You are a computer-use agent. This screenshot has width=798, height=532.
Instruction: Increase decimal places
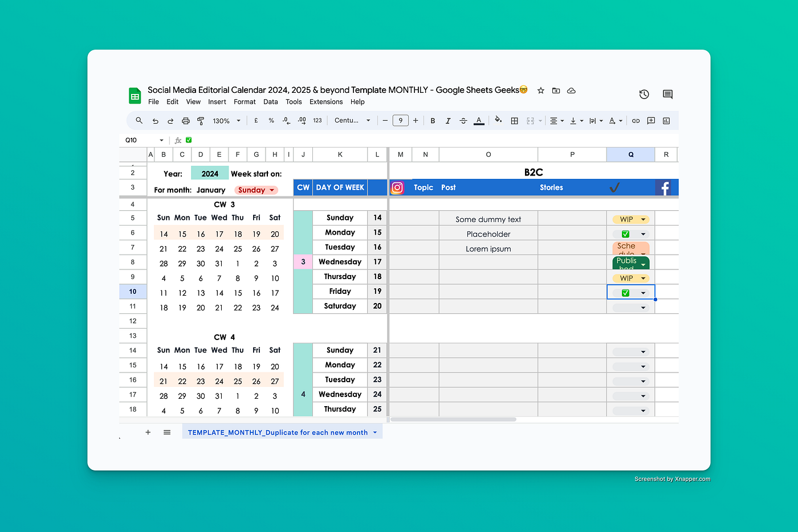pyautogui.click(x=302, y=120)
